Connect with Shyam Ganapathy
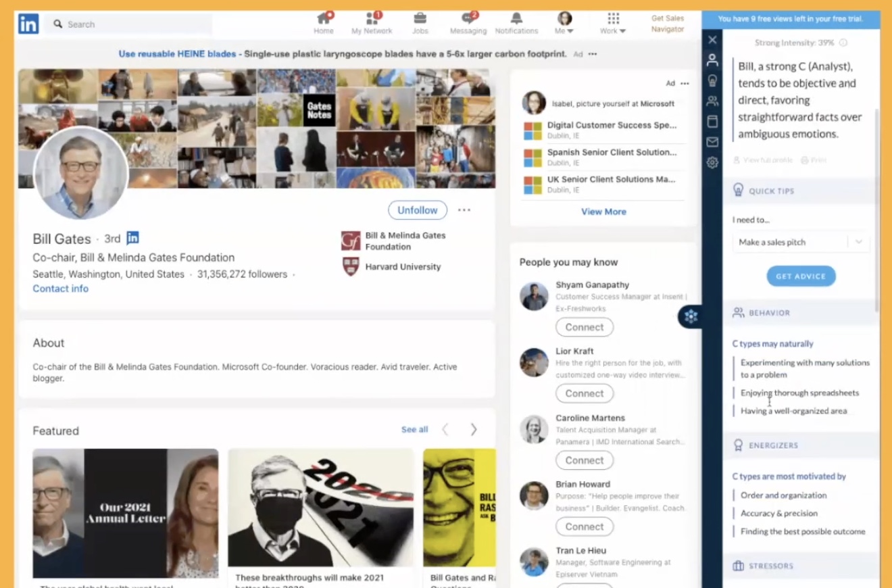 pyautogui.click(x=585, y=327)
